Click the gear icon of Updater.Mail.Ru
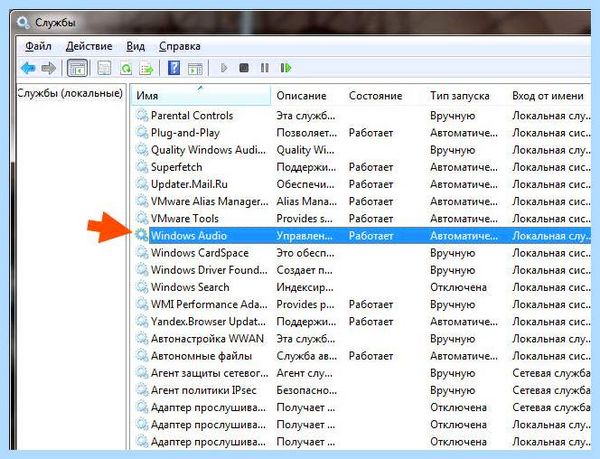The image size is (600, 459). [142, 184]
